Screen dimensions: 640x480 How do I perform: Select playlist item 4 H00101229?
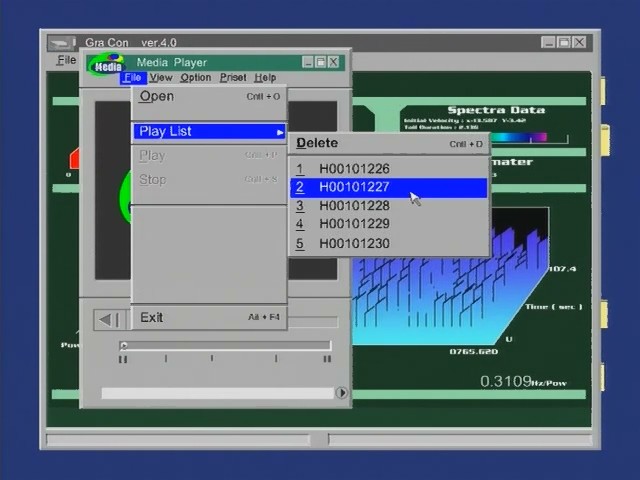pyautogui.click(x=389, y=224)
